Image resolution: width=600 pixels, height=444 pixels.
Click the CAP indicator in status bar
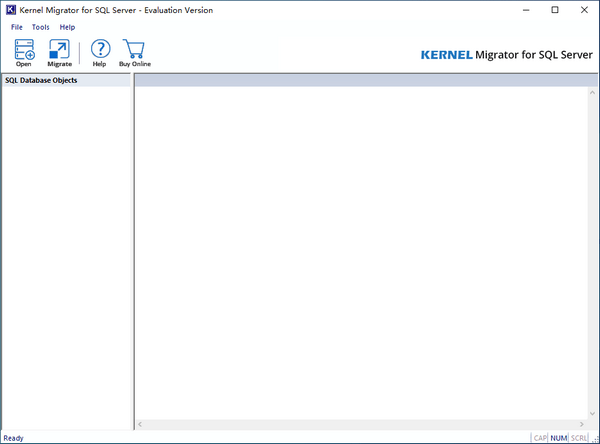540,438
